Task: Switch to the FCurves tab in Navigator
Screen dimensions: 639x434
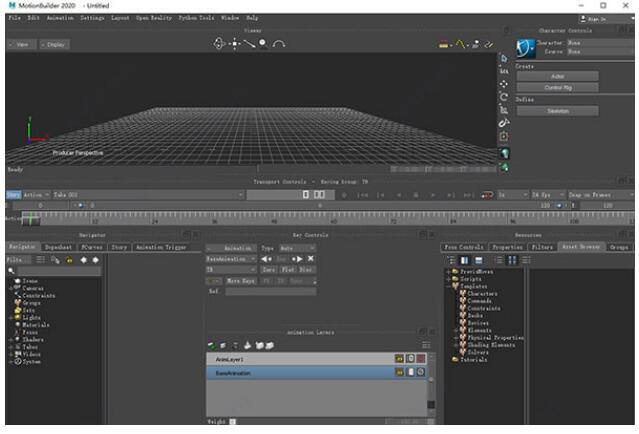Action: (x=92, y=247)
